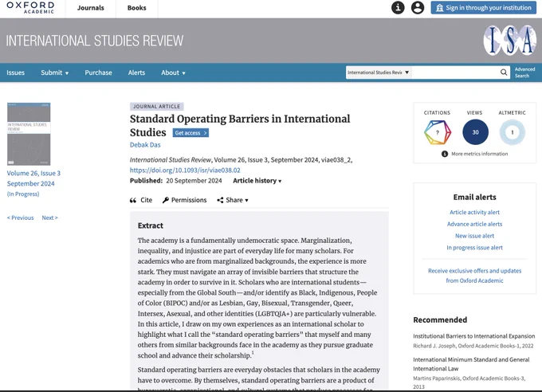542x392 pixels.
Task: Click the 'Published: 20 September 2024' text
Action: 176,180
